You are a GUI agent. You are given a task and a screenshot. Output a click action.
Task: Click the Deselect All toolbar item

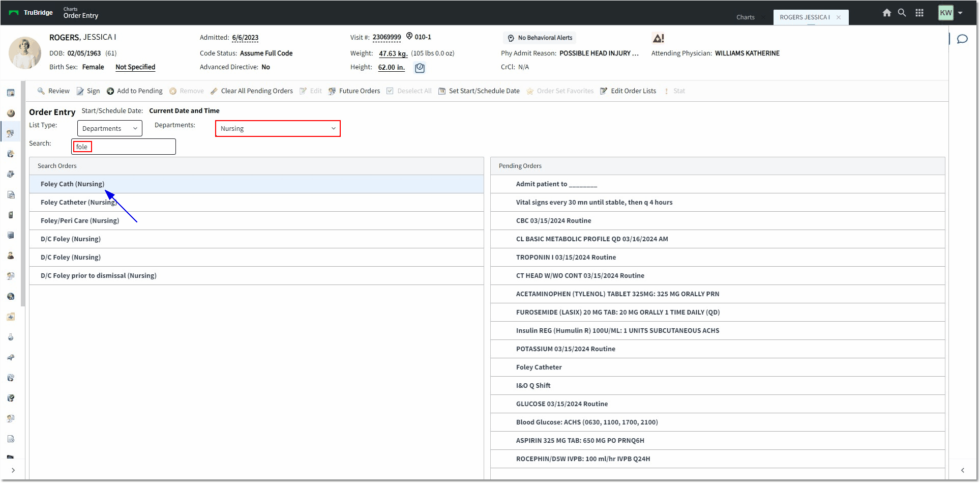point(409,91)
